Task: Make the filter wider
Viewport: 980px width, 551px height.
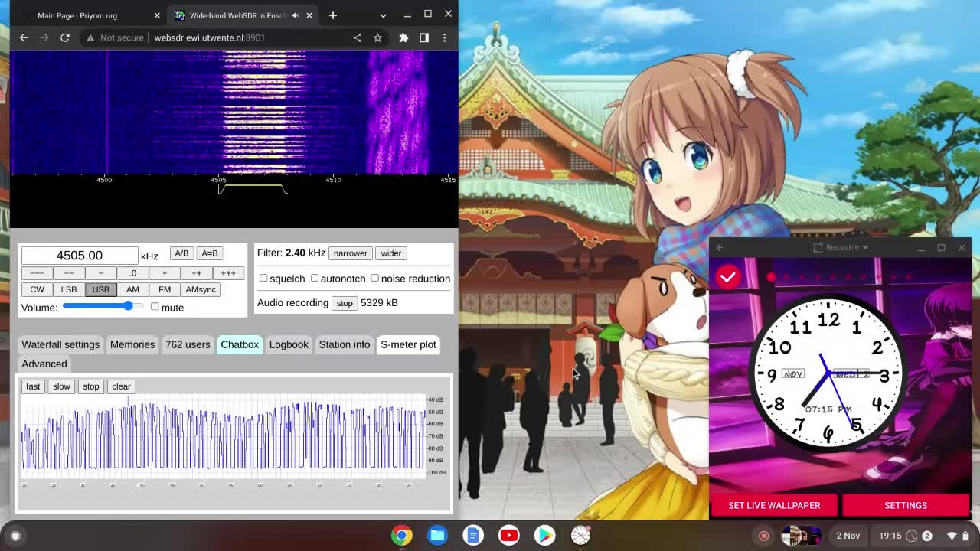Action: point(390,253)
